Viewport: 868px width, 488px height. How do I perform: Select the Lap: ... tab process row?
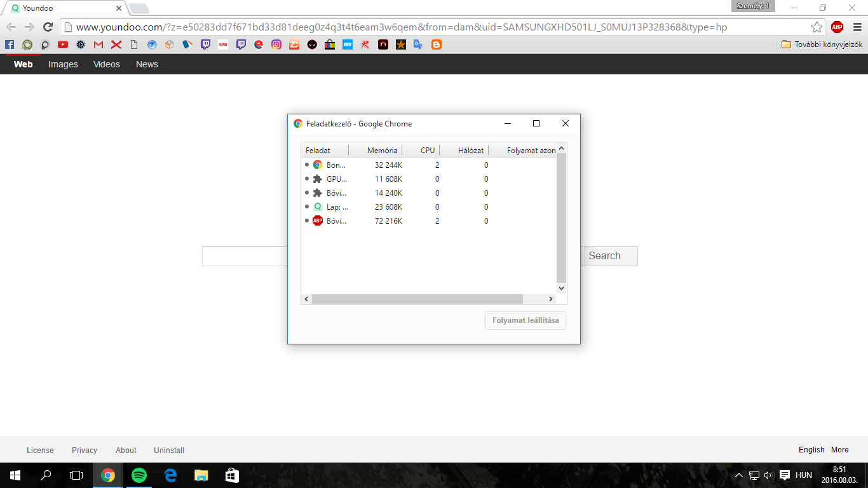(429, 207)
